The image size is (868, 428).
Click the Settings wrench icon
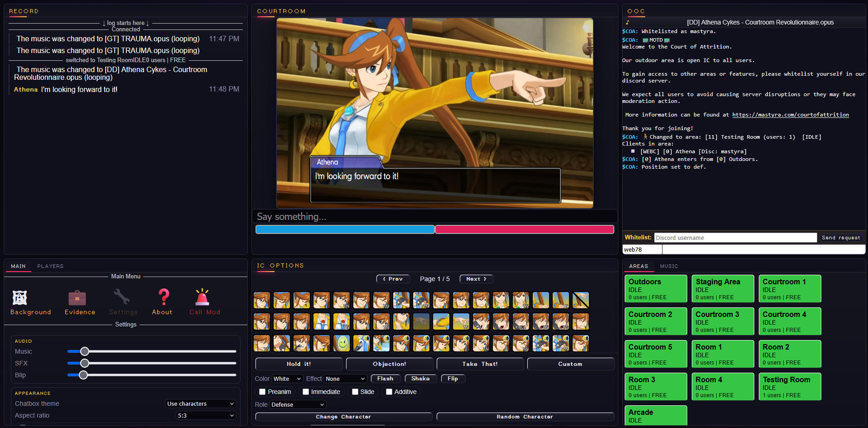coord(121,297)
